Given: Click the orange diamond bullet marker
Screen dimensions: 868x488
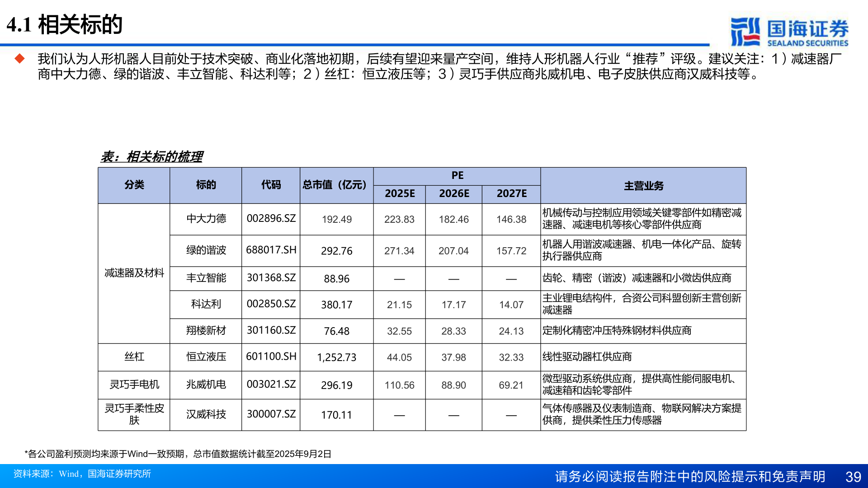Looking at the screenshot, I should click(20, 58).
